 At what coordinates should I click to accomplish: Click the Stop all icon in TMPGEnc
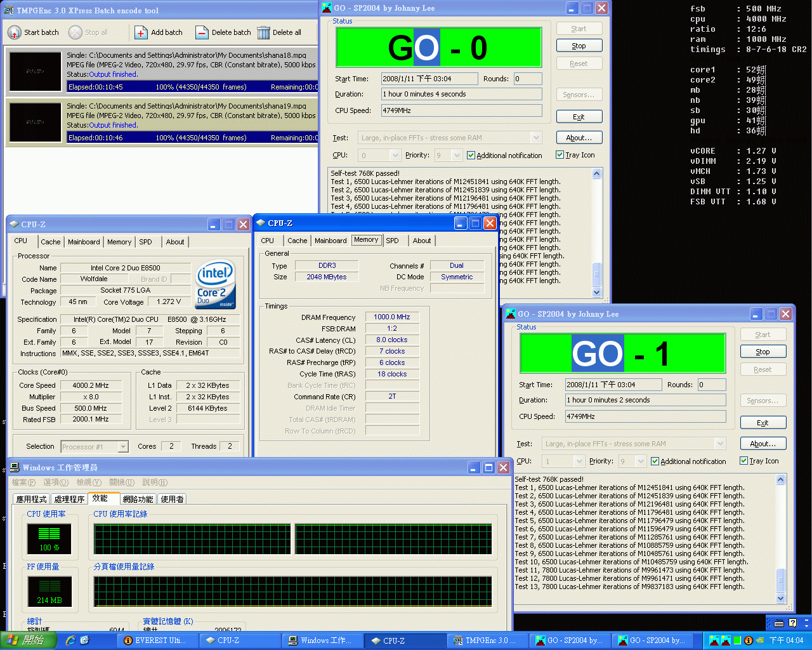click(x=75, y=32)
